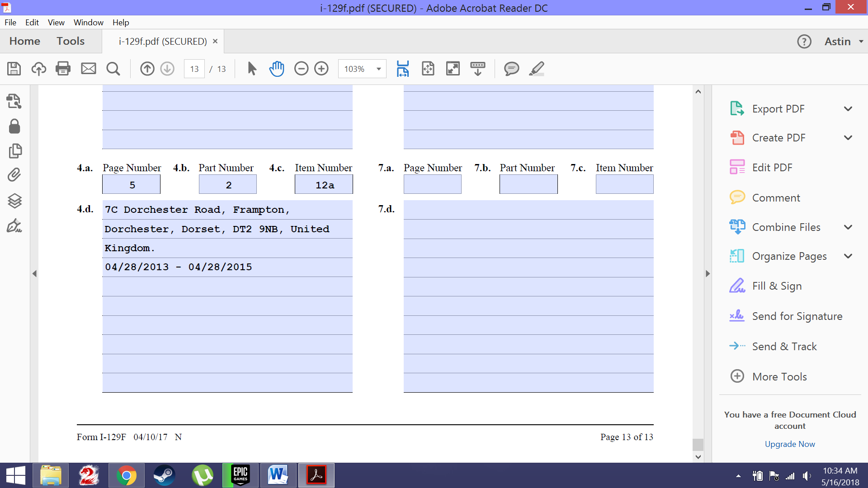Click the Save file icon
868x488 pixels.
click(x=14, y=69)
